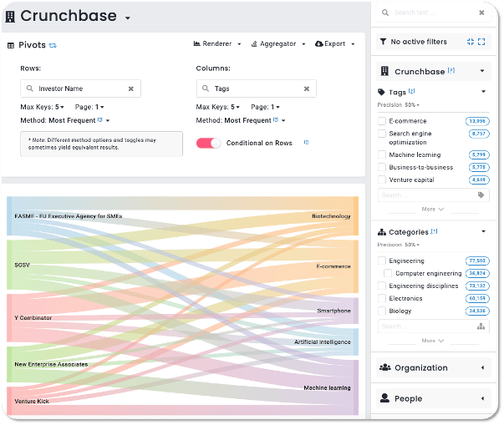Open the Columns Page dropdown
Screen dimensions: 504x425
tap(265, 107)
